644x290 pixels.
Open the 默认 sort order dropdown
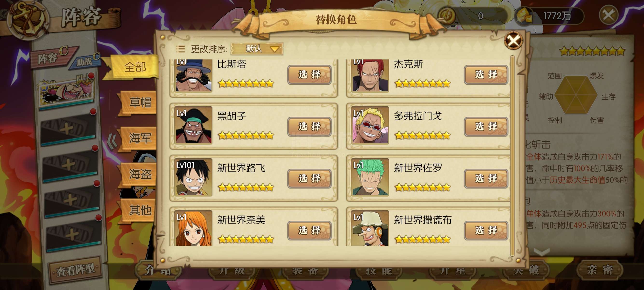pos(257,49)
